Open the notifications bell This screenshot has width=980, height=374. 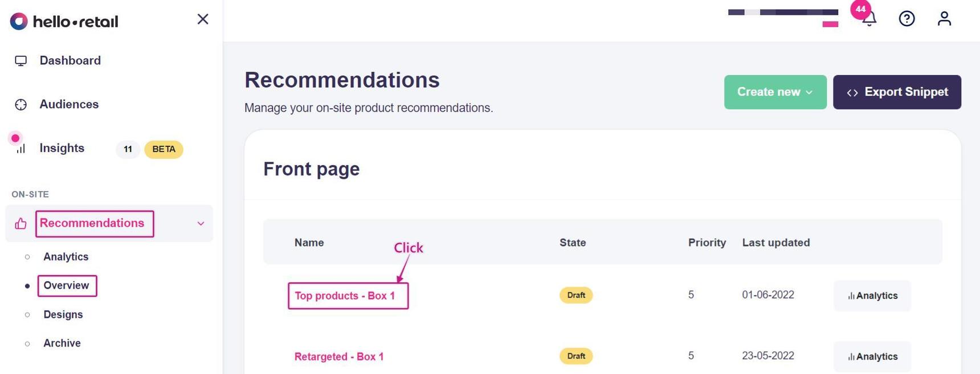point(869,19)
